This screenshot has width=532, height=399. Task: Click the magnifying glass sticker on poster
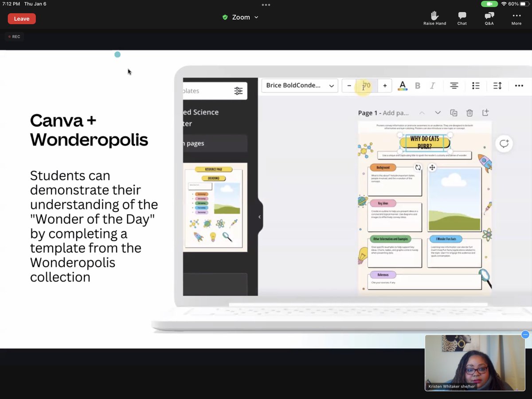(x=485, y=278)
